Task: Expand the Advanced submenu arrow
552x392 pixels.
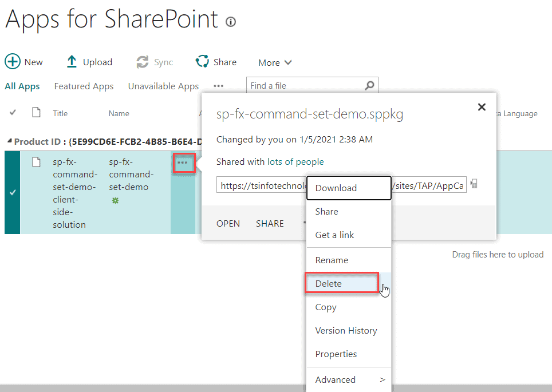Action: [x=383, y=379]
